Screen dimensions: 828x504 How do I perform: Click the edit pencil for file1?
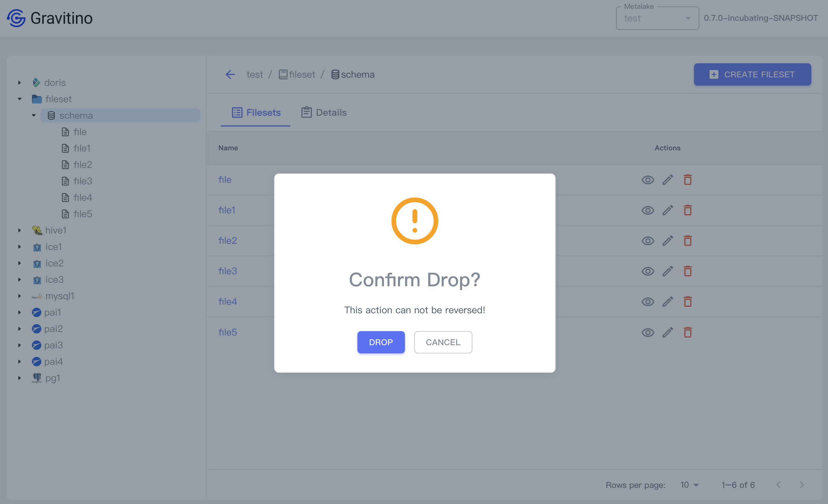668,210
